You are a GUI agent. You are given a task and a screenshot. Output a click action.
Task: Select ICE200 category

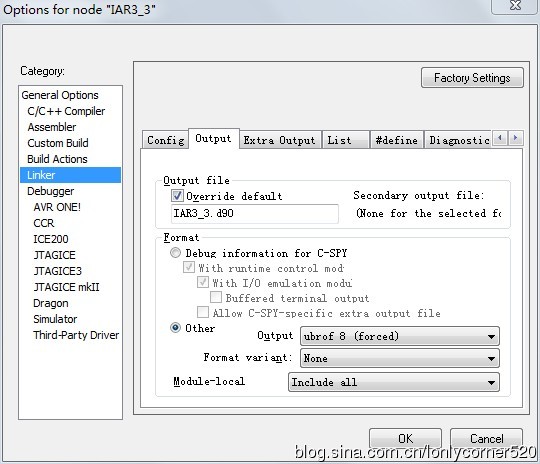pyautogui.click(x=51, y=239)
